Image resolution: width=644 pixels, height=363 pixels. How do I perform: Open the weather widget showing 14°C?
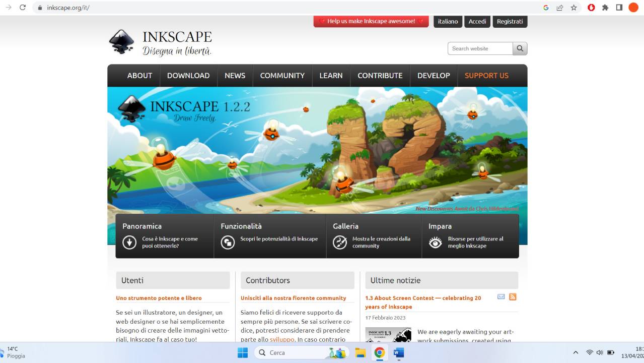pyautogui.click(x=14, y=352)
